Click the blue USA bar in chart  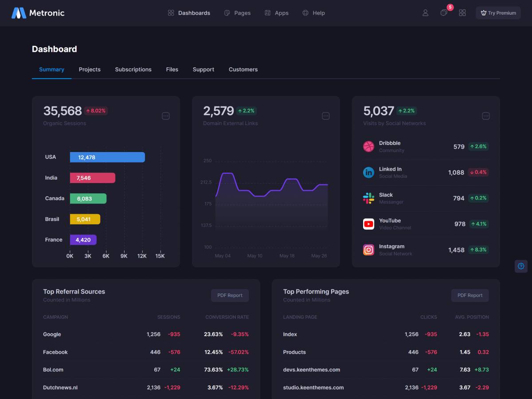107,157
